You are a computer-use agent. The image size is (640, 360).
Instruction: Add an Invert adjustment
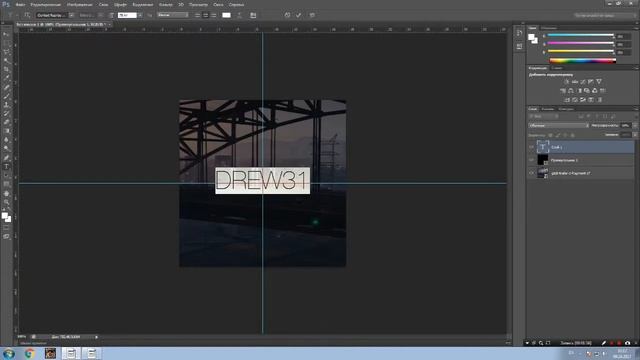[567, 100]
